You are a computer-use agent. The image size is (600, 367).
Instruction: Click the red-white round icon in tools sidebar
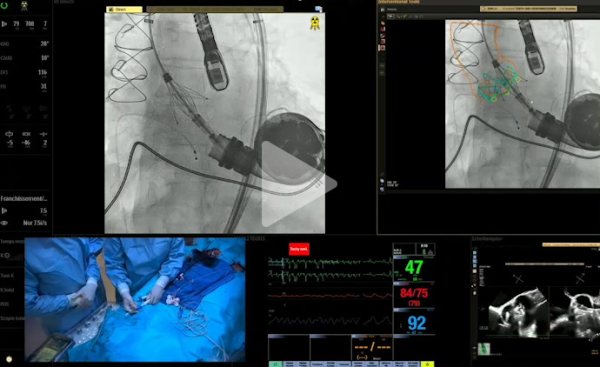pos(382,36)
